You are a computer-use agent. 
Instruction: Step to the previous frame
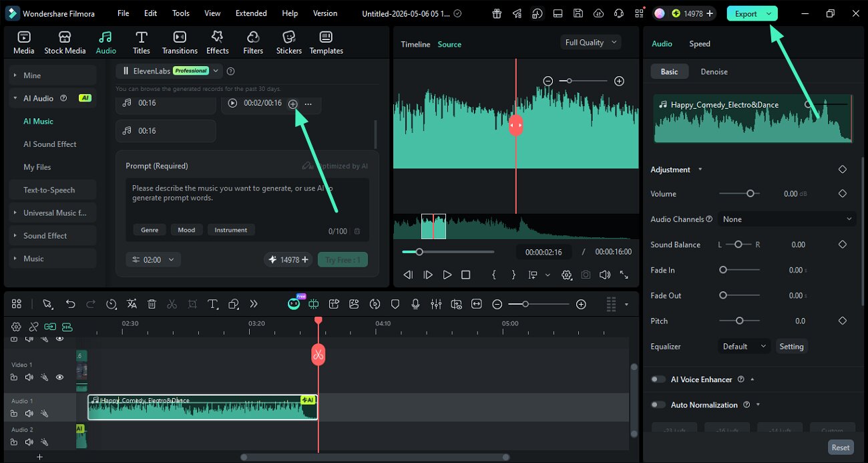pos(408,275)
